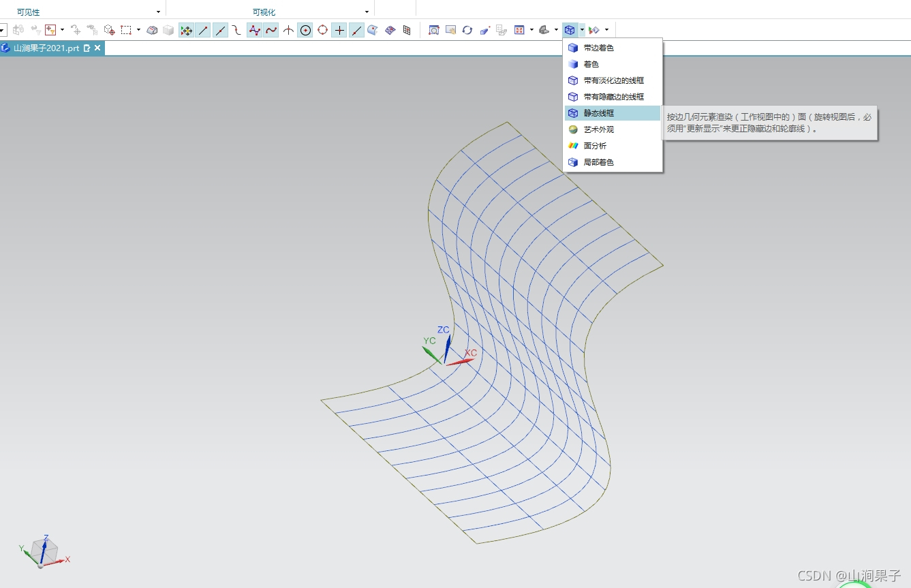Click the Perspective view icon
Viewport: 911px width, 588px height.
click(484, 30)
